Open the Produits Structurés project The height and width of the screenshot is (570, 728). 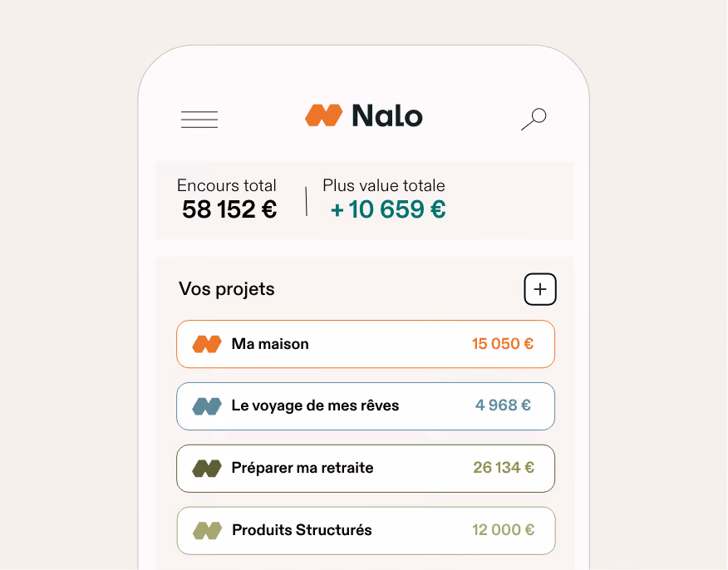[366, 531]
